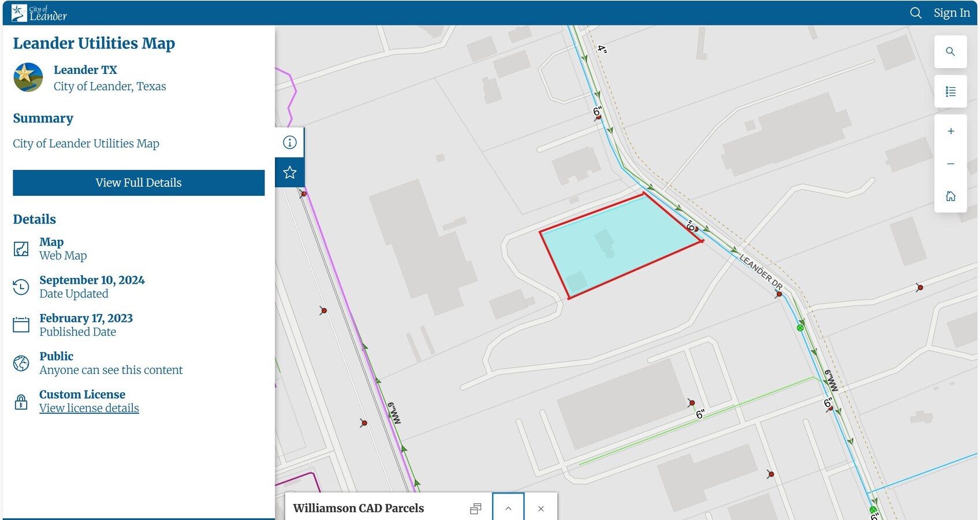This screenshot has width=980, height=520.
Task: Click View Full Details button
Action: click(x=139, y=183)
